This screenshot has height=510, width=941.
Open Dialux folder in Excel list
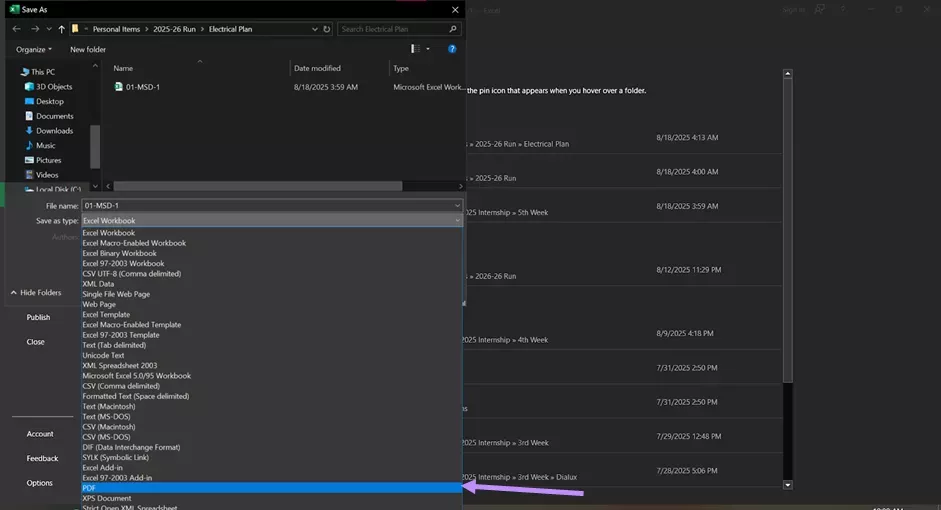pyautogui.click(x=624, y=471)
